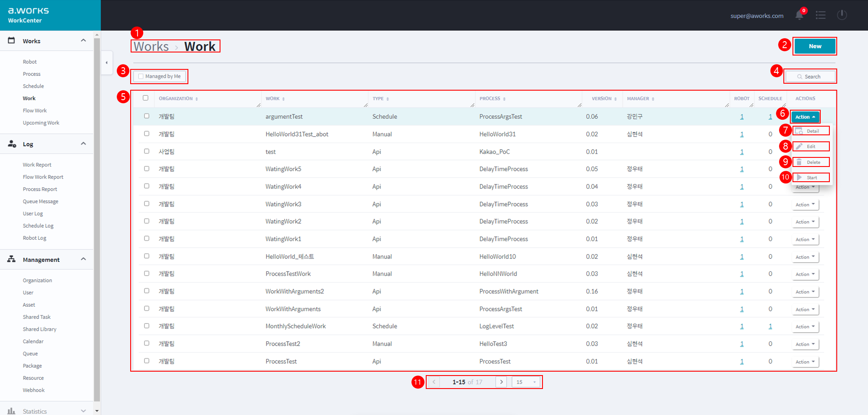
Task: Sort by Version column arrows
Action: (615, 99)
